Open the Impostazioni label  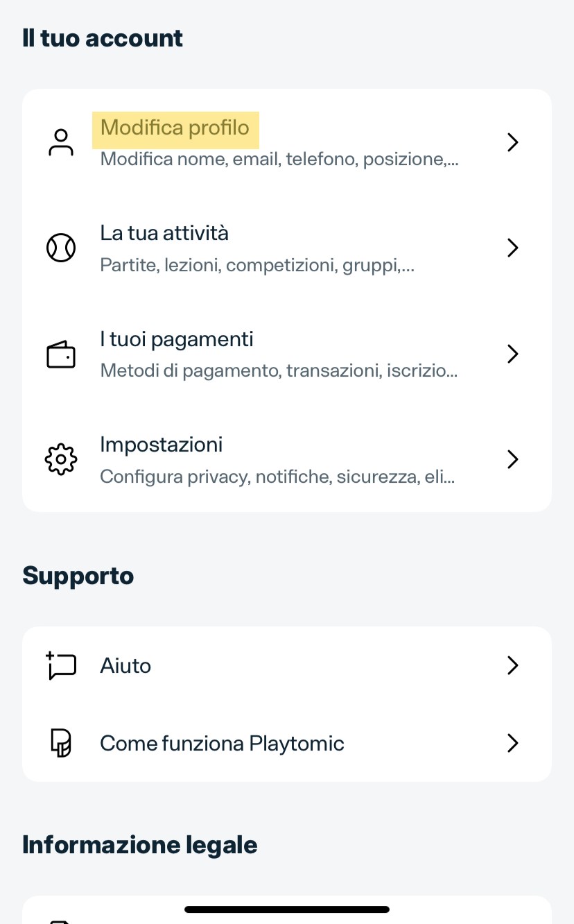click(162, 445)
